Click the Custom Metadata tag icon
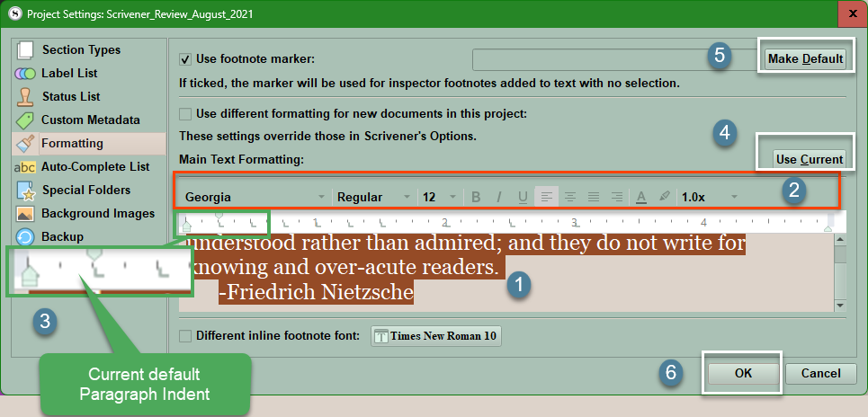The image size is (868, 417). [25, 120]
